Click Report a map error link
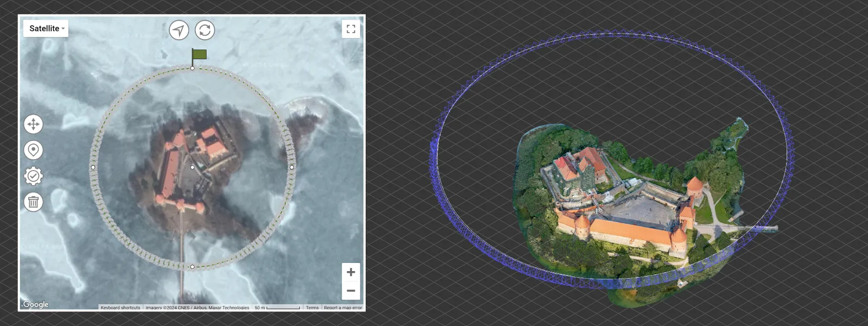The image size is (868, 326). (343, 308)
